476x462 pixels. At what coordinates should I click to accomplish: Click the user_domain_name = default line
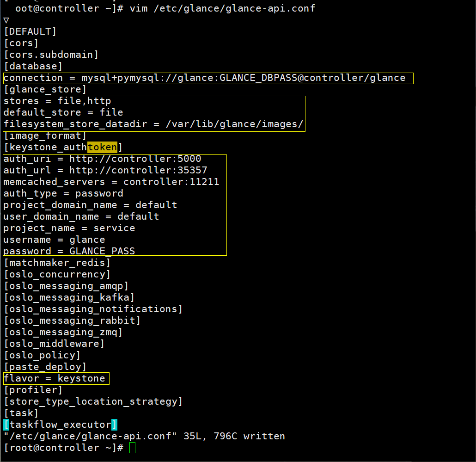coord(81,216)
